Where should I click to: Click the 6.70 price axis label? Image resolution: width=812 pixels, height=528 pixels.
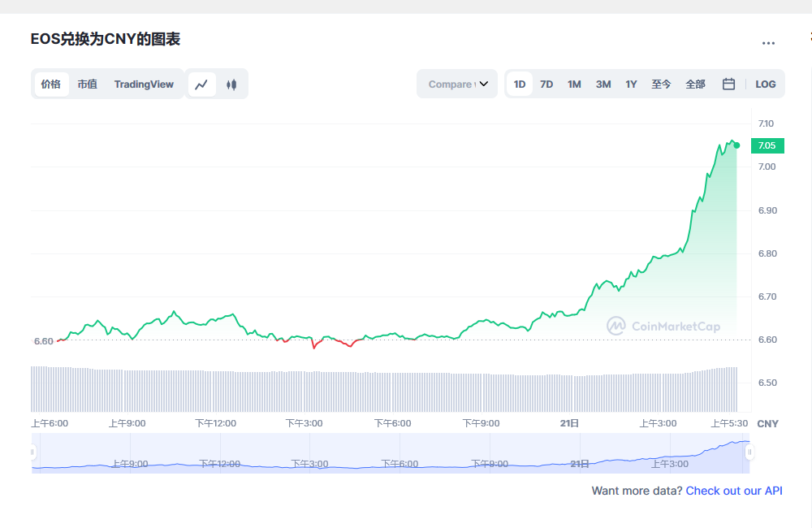tap(767, 296)
